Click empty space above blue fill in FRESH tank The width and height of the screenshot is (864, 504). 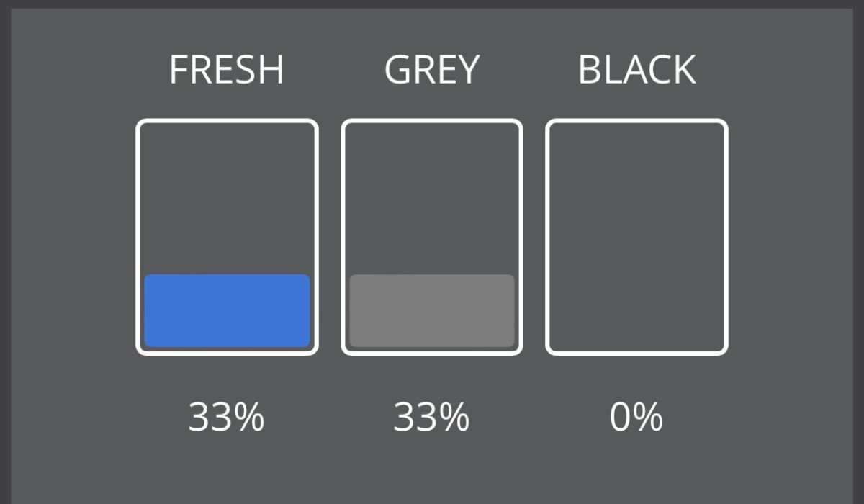coord(227,198)
